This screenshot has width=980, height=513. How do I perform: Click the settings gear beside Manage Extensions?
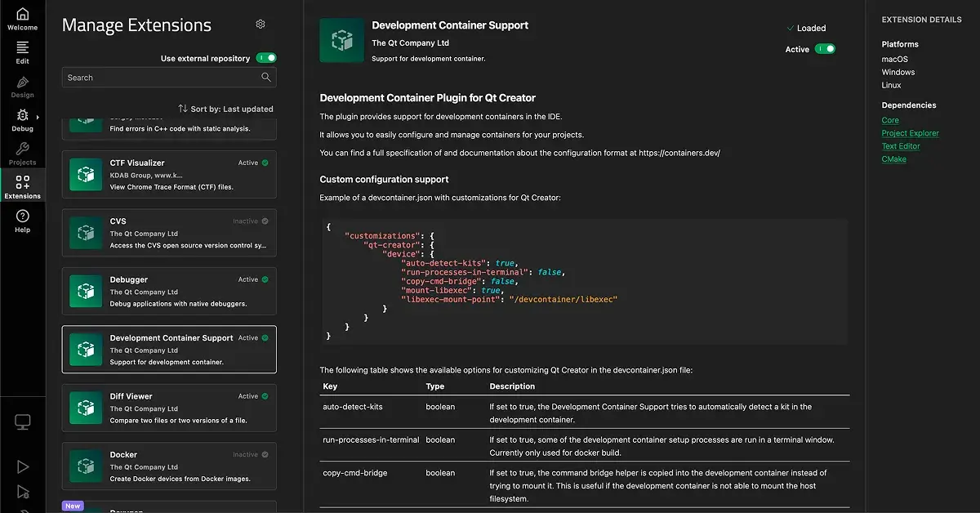(261, 25)
